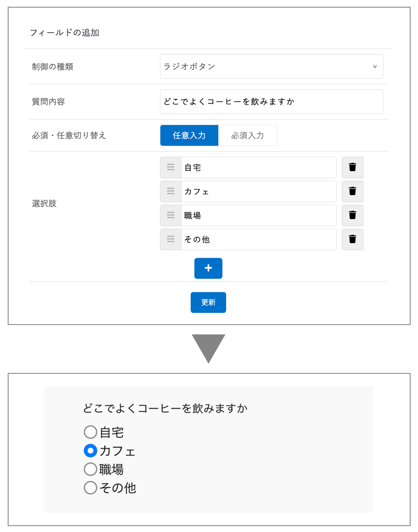418x532 pixels.
Task: Click the trash icon next to 職場
Action: (352, 215)
